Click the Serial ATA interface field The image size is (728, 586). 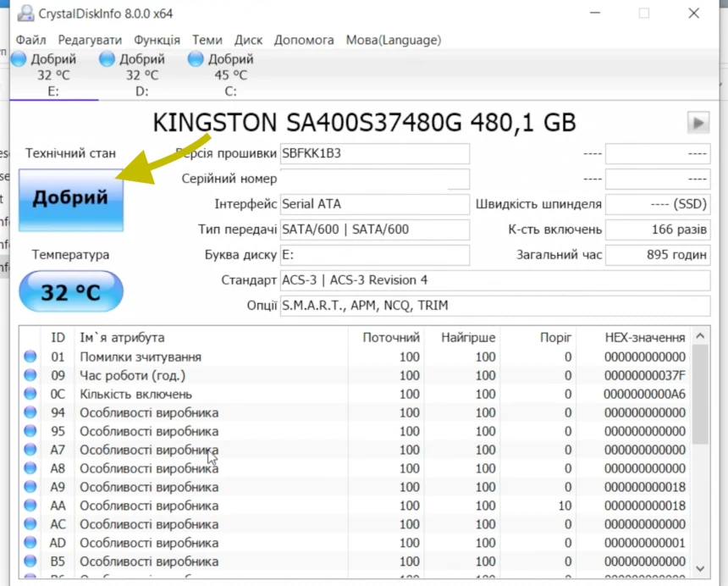tap(375, 204)
